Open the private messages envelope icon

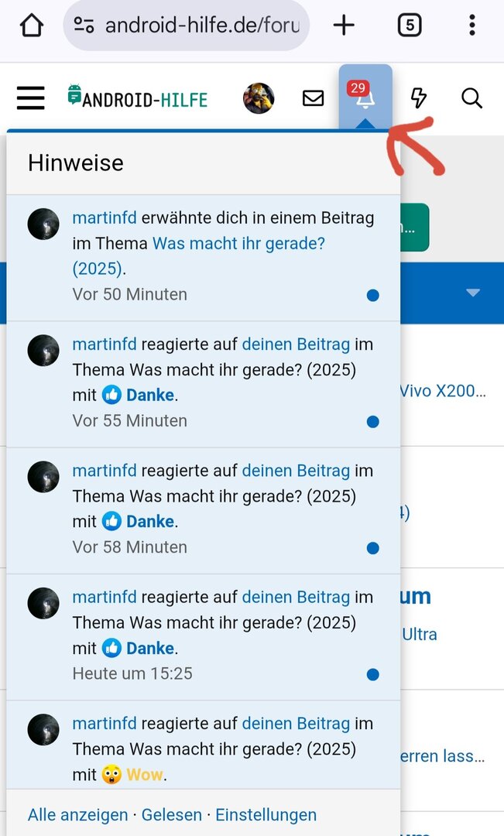coord(313,98)
